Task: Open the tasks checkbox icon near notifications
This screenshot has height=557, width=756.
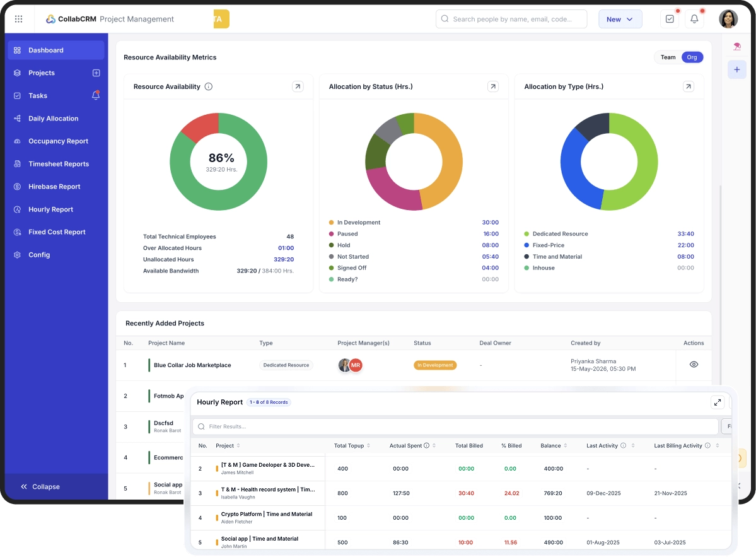Action: coord(670,19)
